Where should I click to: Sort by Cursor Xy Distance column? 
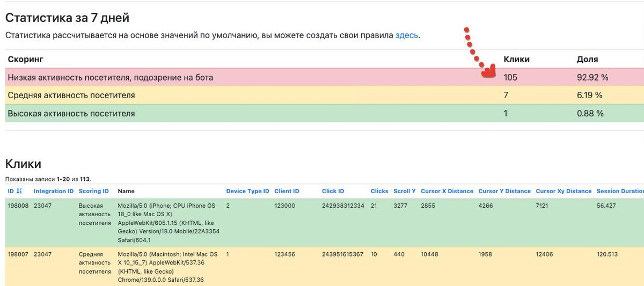click(x=563, y=191)
